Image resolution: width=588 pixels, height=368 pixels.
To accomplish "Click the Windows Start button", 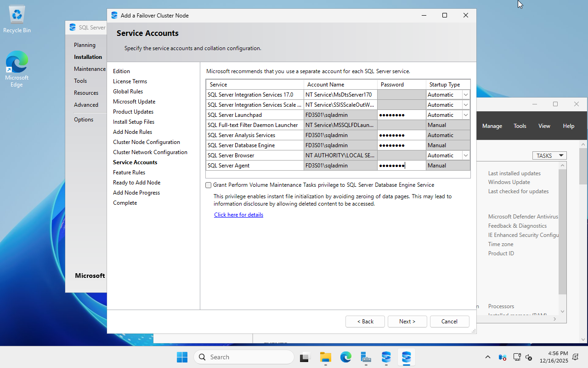I will click(x=182, y=357).
